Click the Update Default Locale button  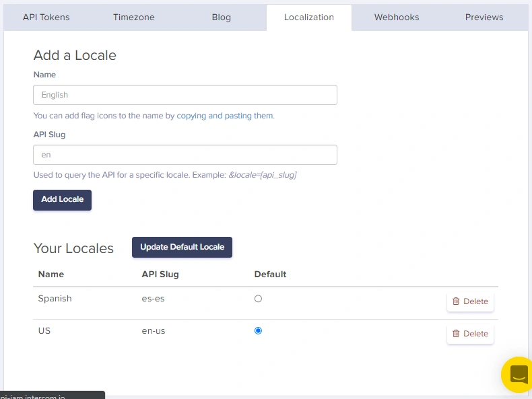(182, 247)
